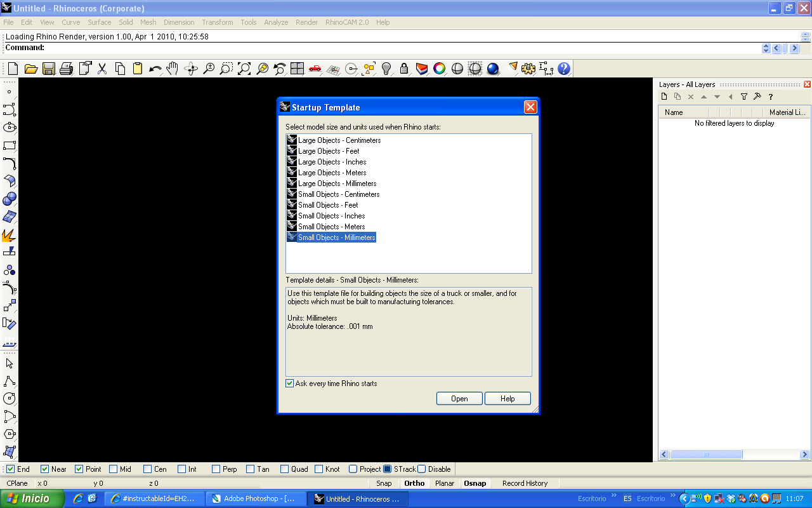Viewport: 812px width, 508px height.
Task: Enable the Tan osnap checkbox
Action: 251,469
